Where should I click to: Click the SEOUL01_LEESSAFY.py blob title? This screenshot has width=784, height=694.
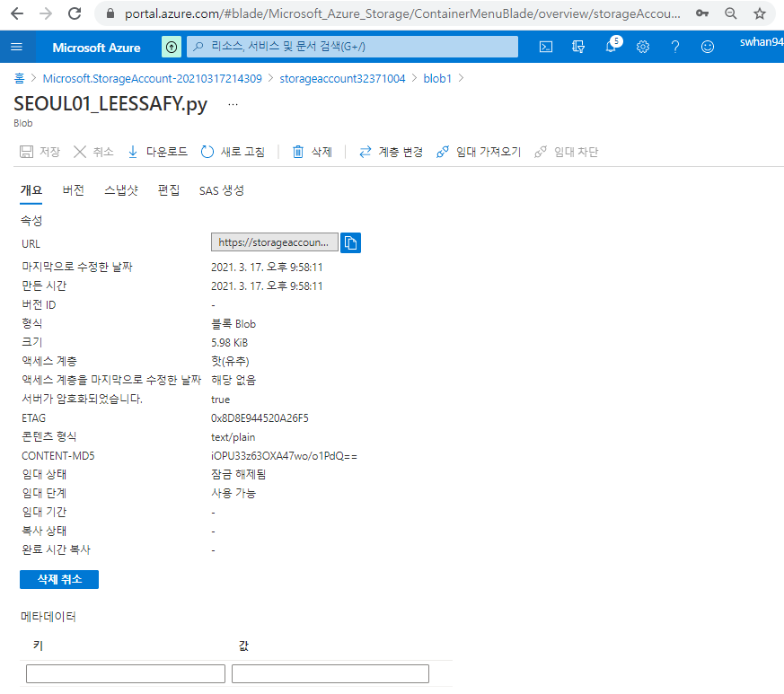[110, 104]
